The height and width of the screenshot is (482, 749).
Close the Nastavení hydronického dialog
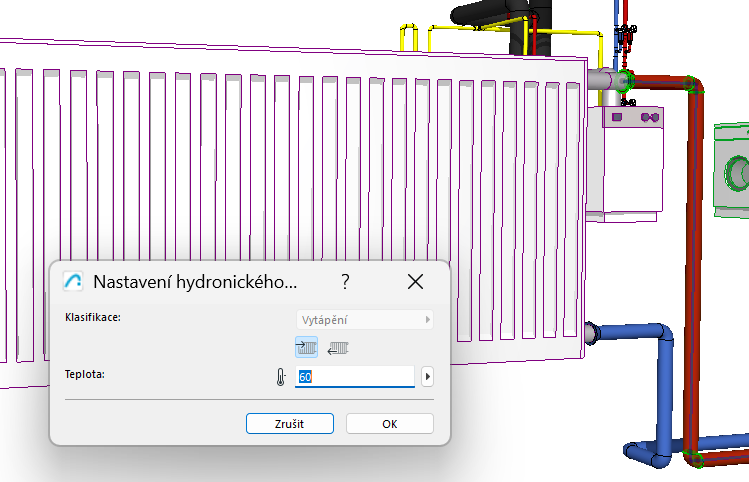(x=415, y=282)
